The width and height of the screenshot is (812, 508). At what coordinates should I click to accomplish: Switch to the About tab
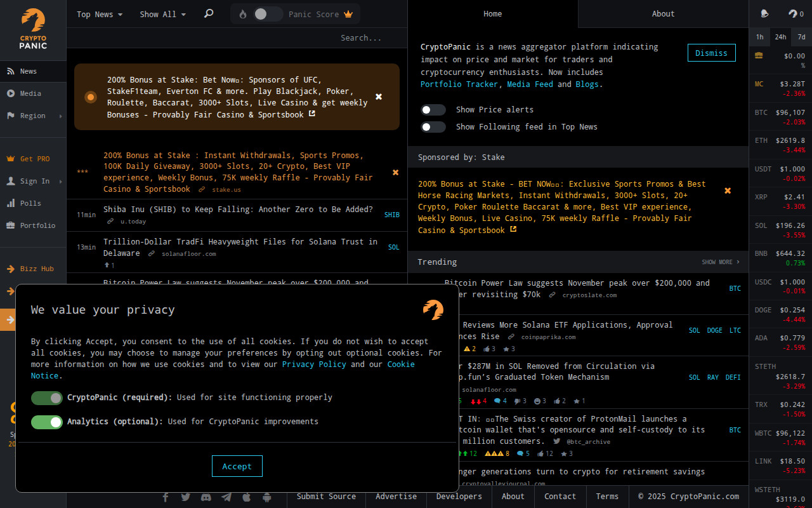(663, 14)
